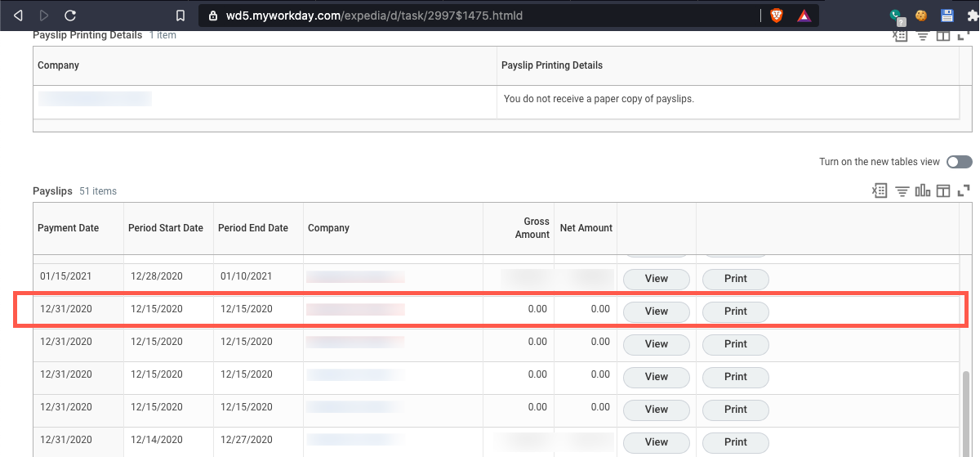Open filter icon for Payslips table

(902, 191)
